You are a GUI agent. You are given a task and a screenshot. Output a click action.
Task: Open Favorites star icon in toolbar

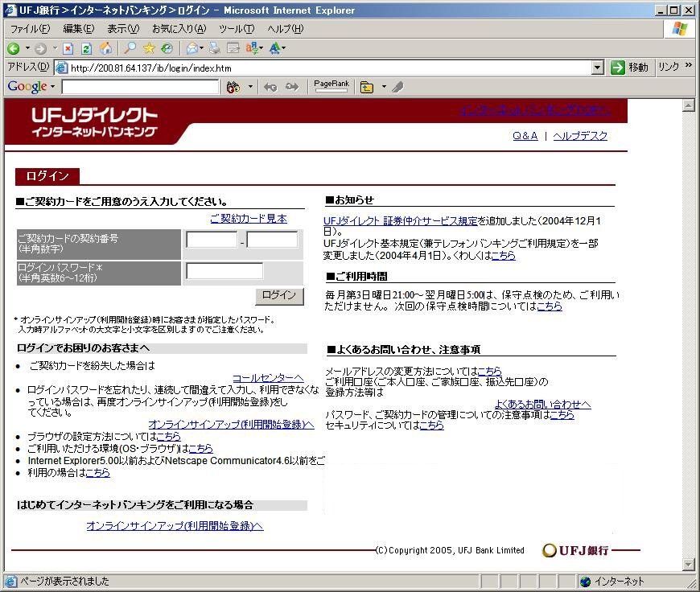tap(149, 48)
